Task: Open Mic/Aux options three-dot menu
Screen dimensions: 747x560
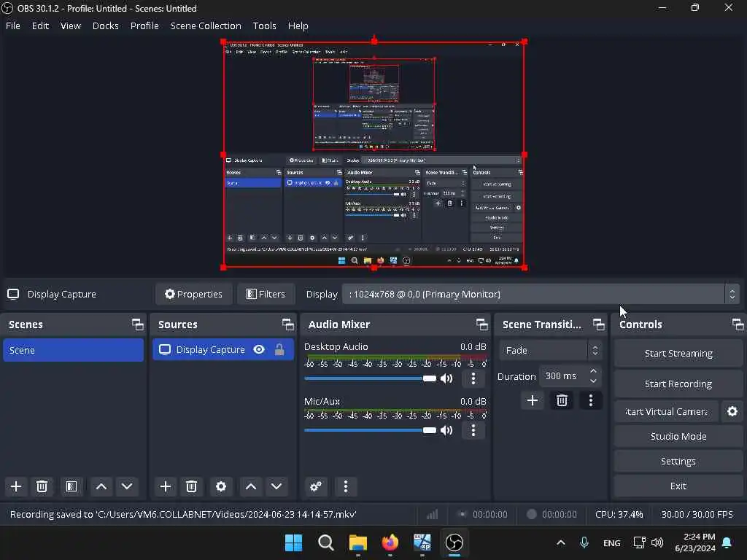Action: tap(473, 430)
